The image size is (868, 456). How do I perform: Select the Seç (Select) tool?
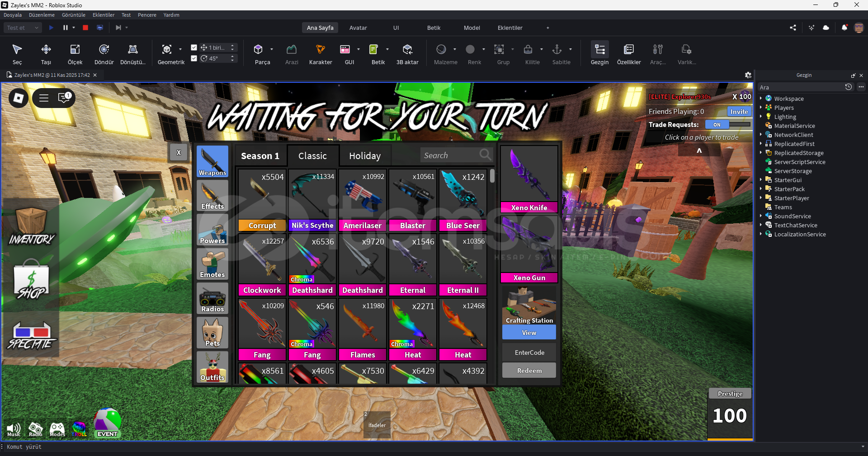coord(17,54)
